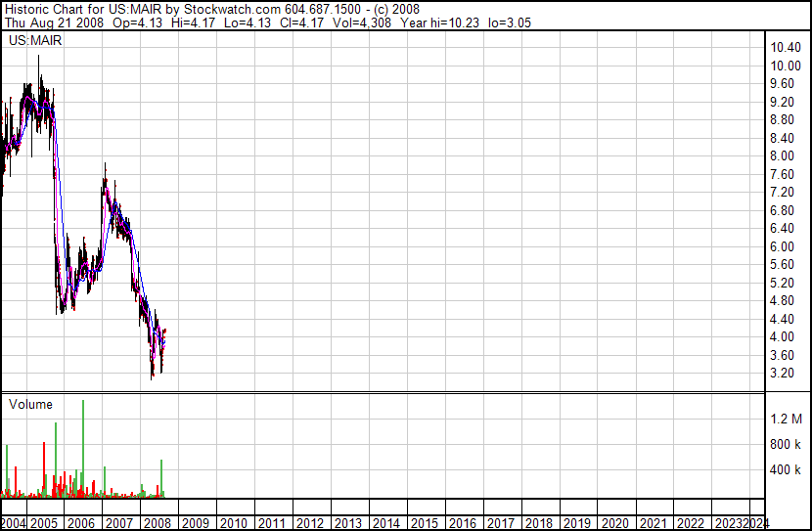Screen dimensions: 812x531
Task: Click the 1.2 M volume axis label
Action: click(x=786, y=419)
